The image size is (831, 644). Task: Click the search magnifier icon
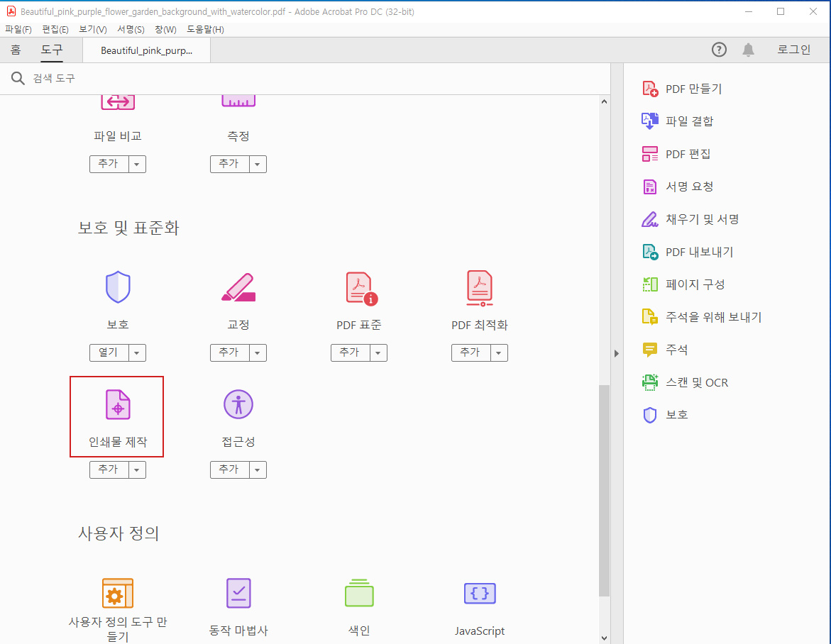[18, 79]
